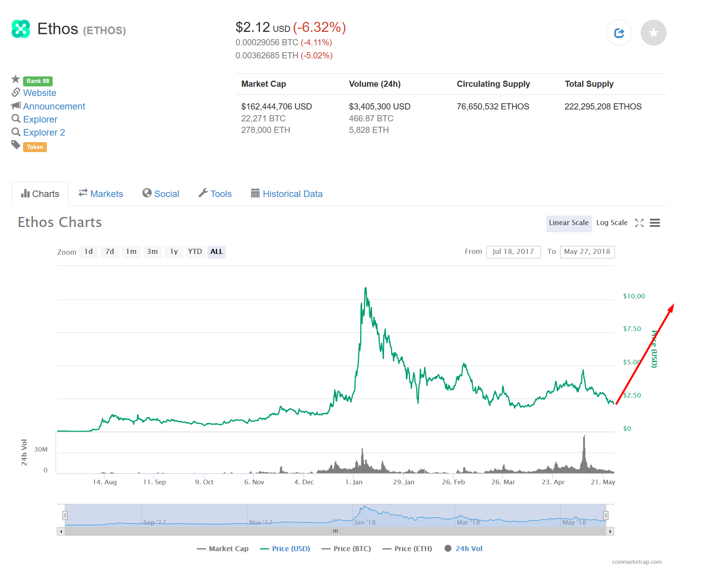Toggle chart fullscreen mode
Screen dimensions: 703x588
639,223
